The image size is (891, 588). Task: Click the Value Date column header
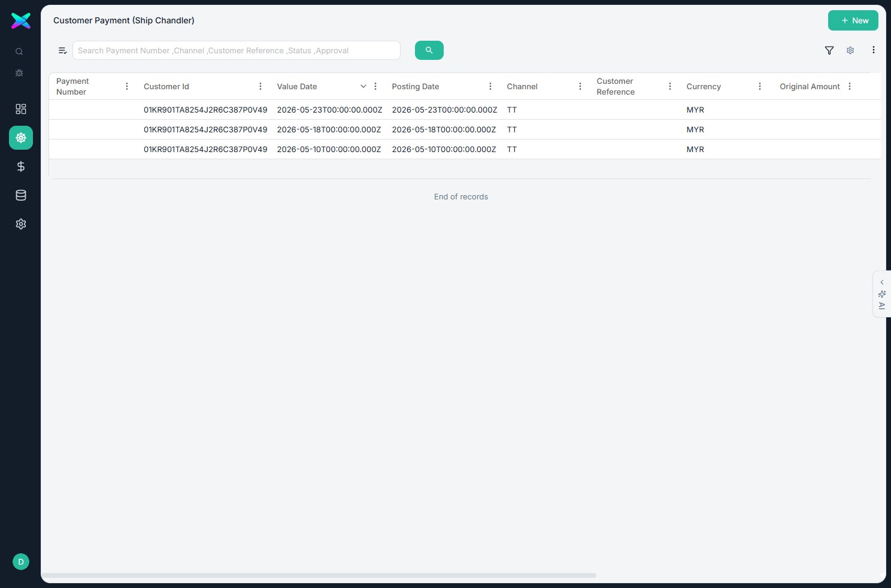(297, 86)
